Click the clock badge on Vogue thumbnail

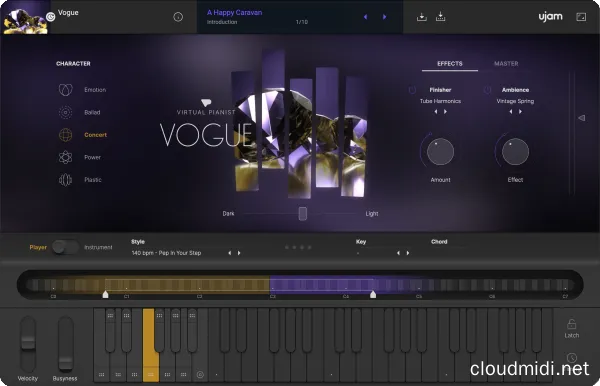[x=51, y=16]
